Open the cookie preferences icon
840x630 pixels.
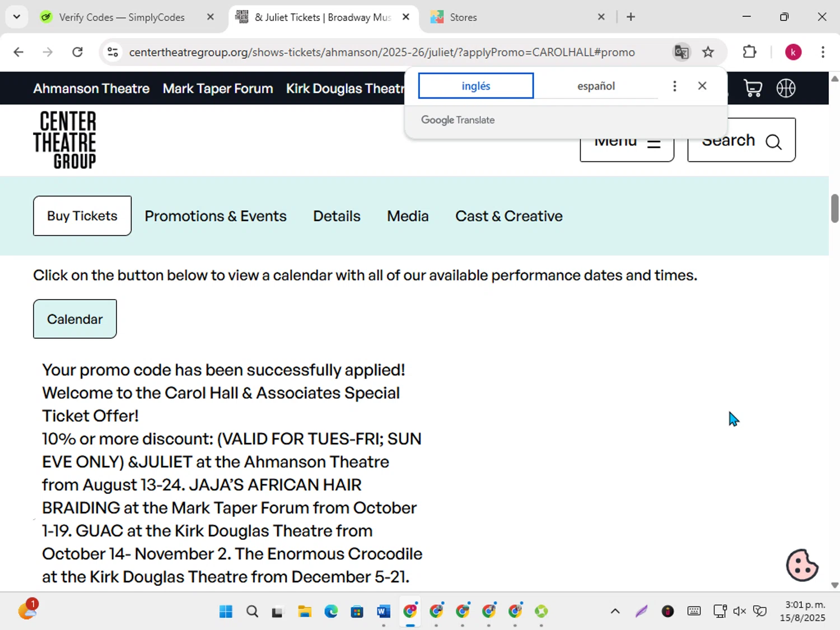tap(802, 565)
